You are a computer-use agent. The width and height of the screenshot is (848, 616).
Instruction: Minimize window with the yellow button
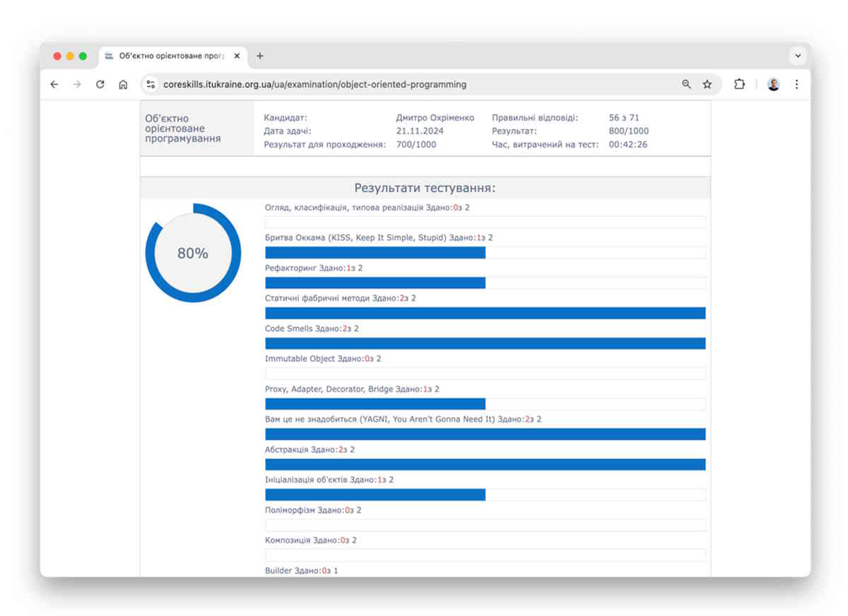coord(70,56)
